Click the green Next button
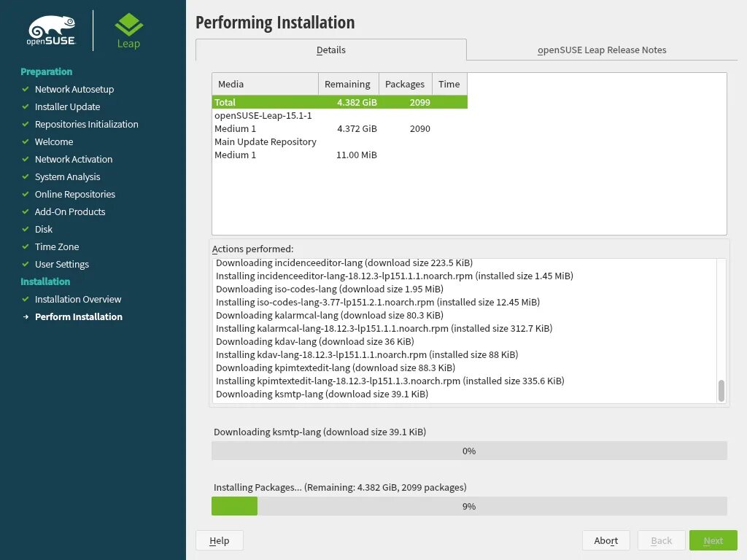 pos(713,540)
